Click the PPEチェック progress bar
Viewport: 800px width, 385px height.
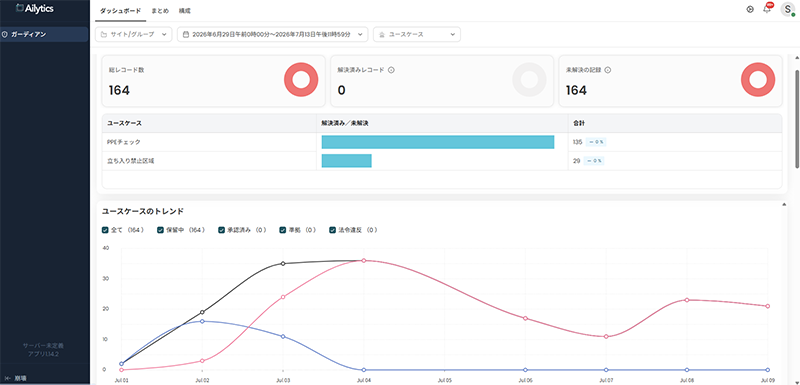point(438,142)
